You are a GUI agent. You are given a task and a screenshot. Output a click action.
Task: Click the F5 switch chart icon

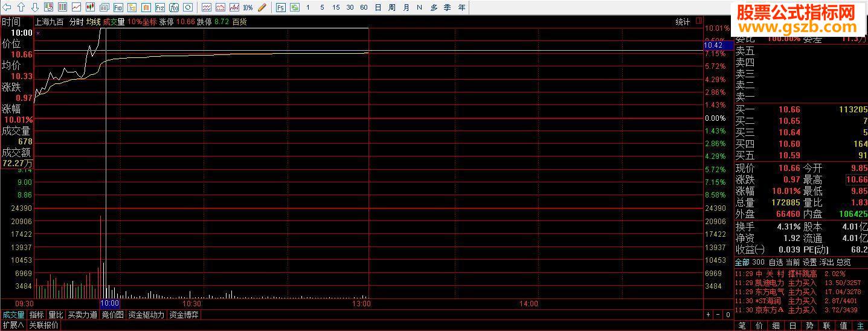[x=280, y=7]
